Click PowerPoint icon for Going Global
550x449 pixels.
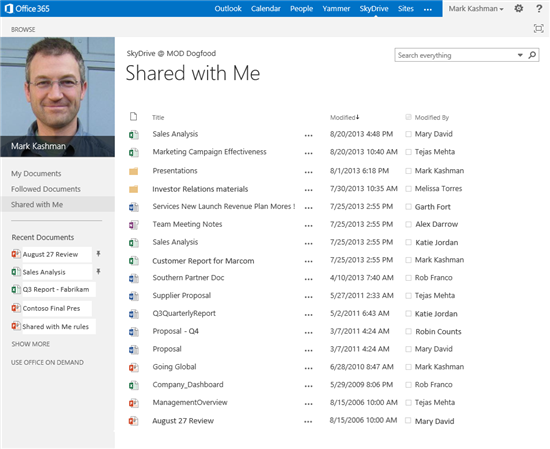(133, 368)
